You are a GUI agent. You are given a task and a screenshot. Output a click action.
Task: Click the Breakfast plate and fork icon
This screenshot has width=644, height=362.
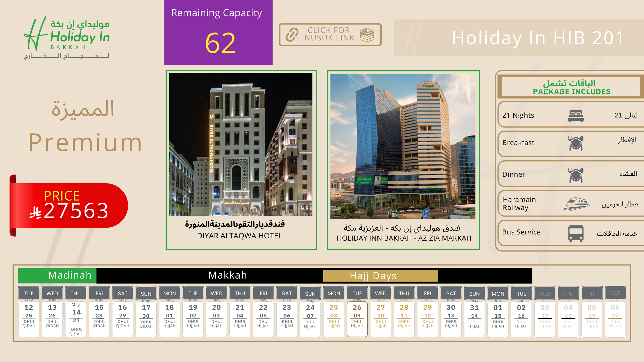point(575,143)
